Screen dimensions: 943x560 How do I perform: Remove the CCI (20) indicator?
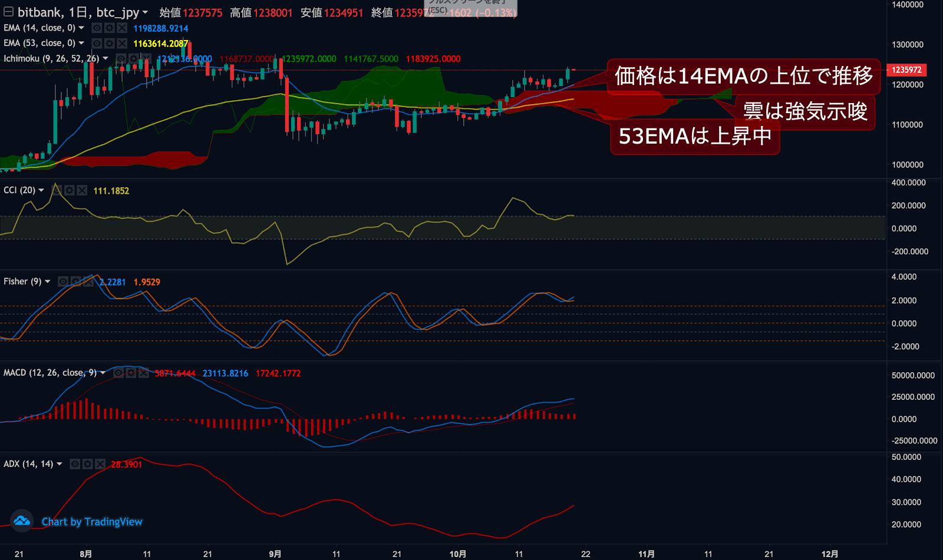tap(82, 190)
